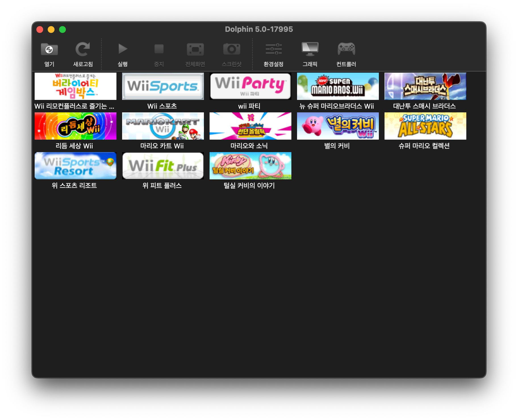Click the title text 'wii 파티'
This screenshot has height=420, width=518.
[x=249, y=106]
